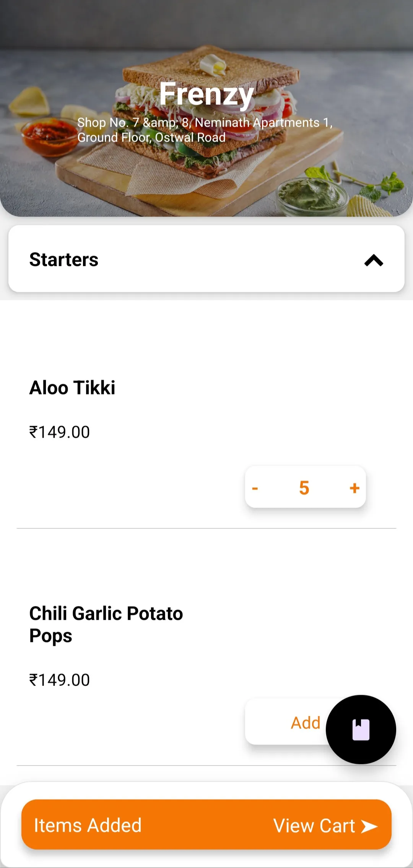Tap the white send arrow icon

pyautogui.click(x=369, y=826)
